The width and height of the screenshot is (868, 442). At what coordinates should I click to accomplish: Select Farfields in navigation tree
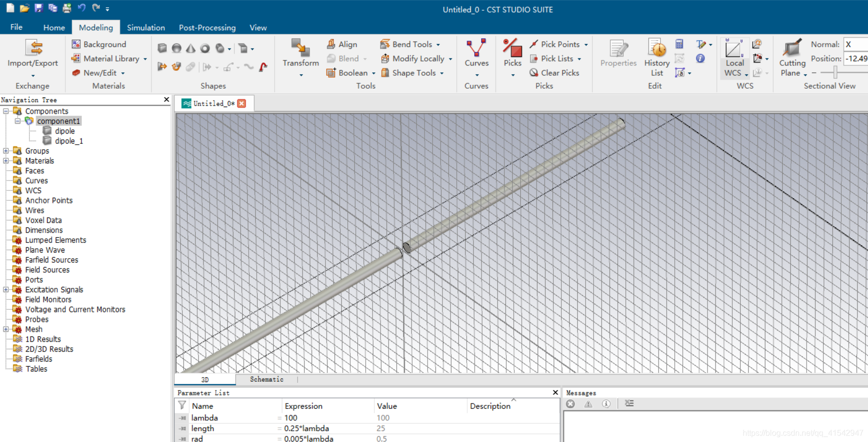click(x=39, y=359)
